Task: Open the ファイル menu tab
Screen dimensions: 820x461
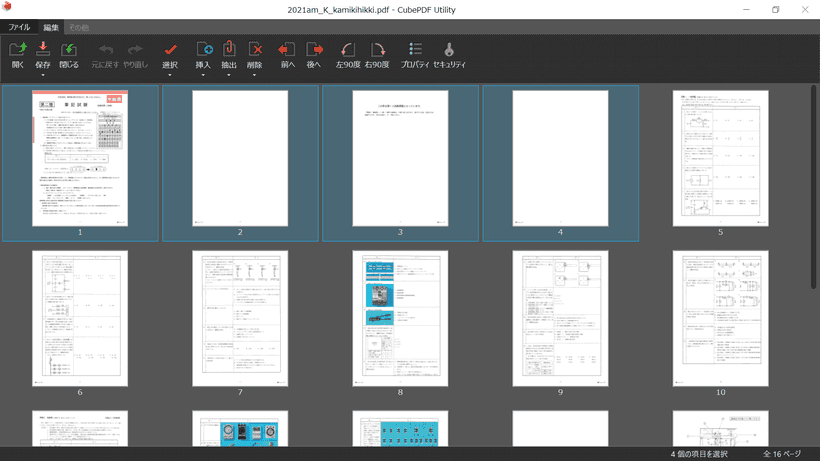Action: coord(19,27)
